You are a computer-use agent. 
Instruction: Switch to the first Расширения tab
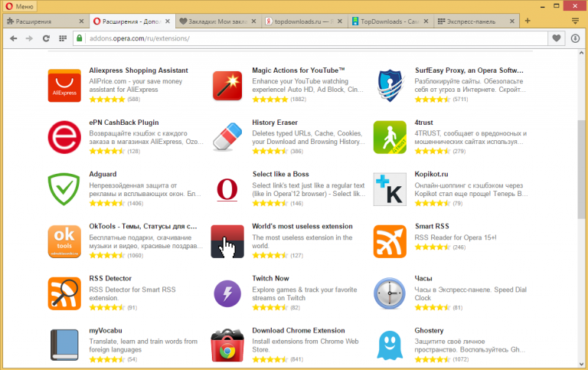45,21
